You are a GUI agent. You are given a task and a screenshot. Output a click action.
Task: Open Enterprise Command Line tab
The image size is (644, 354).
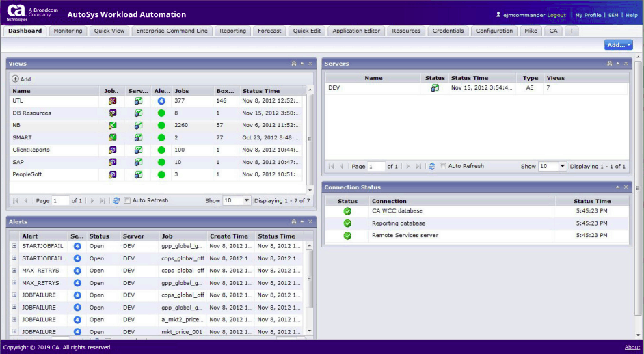(172, 31)
